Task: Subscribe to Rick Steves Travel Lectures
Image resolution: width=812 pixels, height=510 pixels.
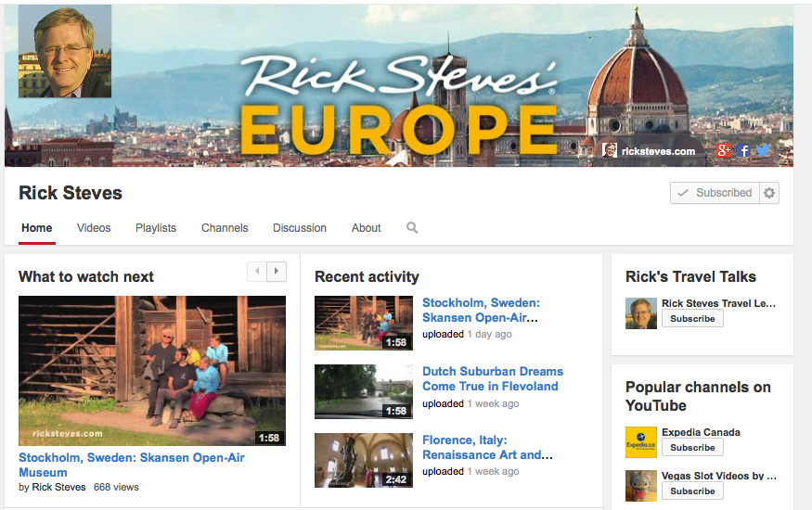Action: click(x=692, y=319)
